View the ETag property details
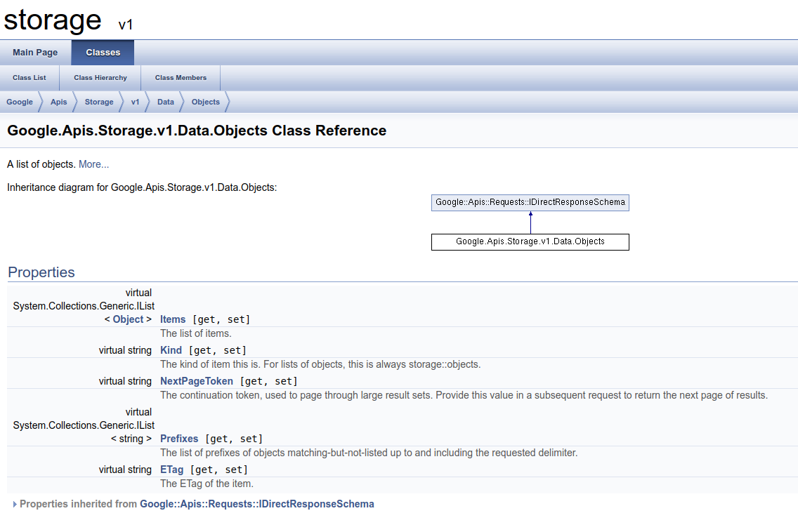Viewport: 798px width, 532px height. 171,470
